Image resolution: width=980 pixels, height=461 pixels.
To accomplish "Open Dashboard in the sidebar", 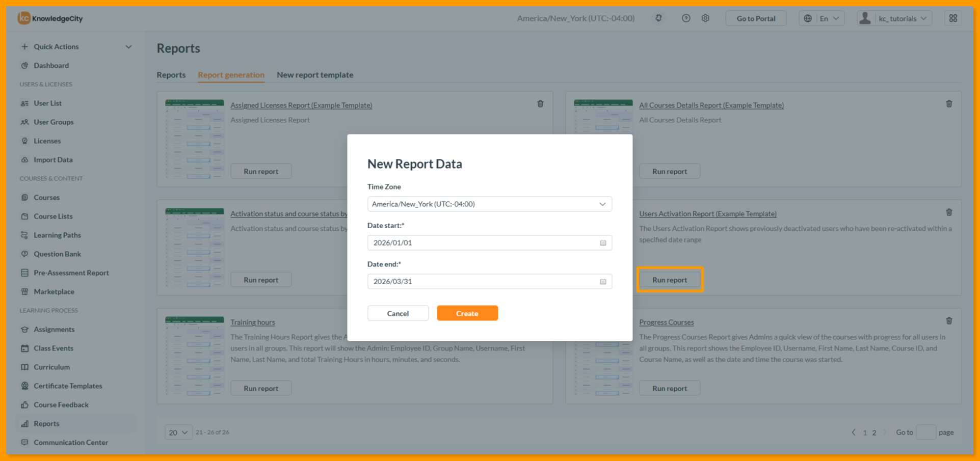I will (51, 65).
